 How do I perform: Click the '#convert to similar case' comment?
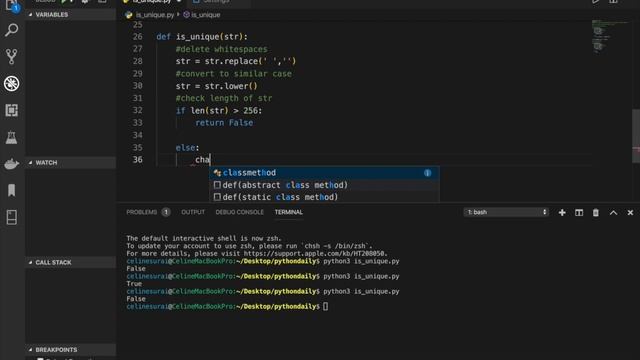point(233,74)
